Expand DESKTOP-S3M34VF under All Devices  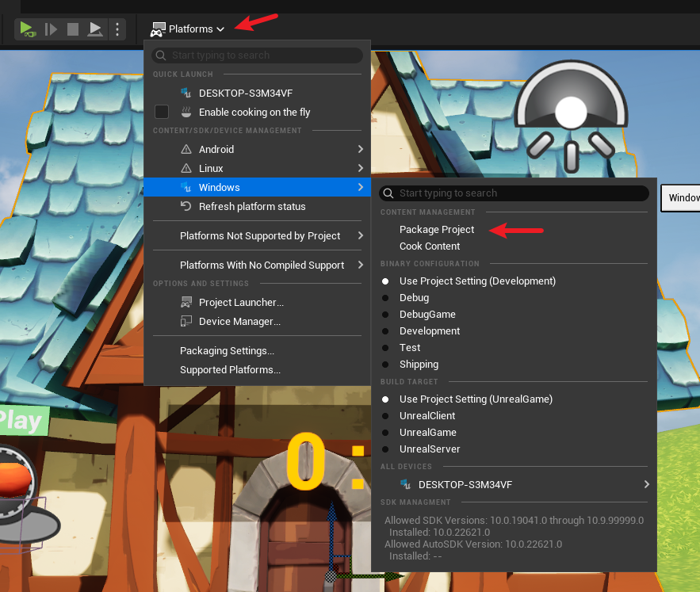(x=514, y=484)
